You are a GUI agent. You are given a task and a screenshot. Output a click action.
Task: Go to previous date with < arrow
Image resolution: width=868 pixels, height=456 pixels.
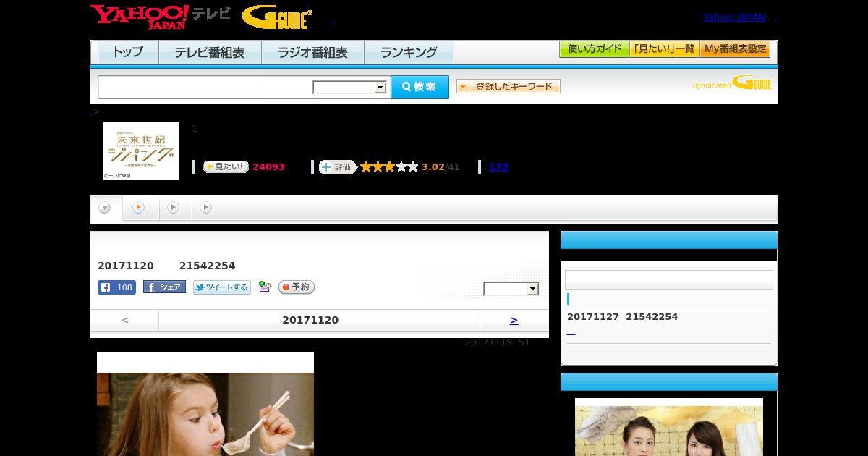(x=125, y=320)
